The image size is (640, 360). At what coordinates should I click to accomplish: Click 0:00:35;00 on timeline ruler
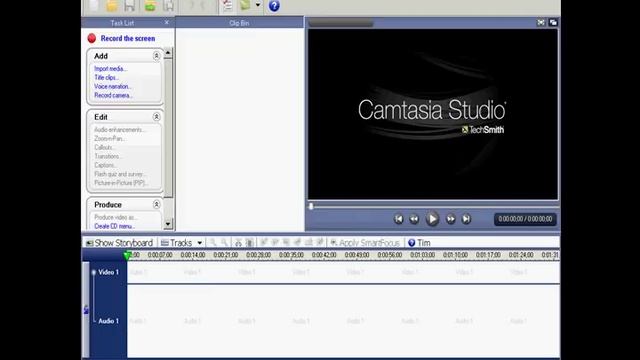click(291, 255)
